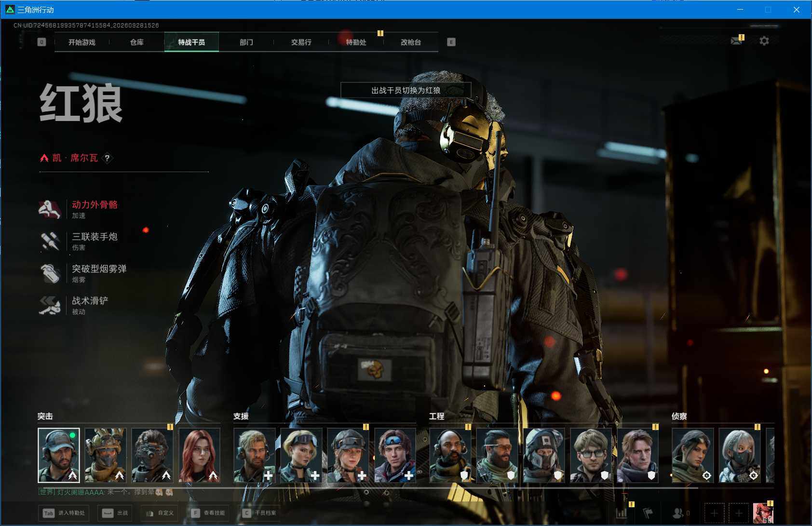Select the 突破型烟雾弹 skill icon
Viewport: 812px width, 526px height.
coord(50,273)
